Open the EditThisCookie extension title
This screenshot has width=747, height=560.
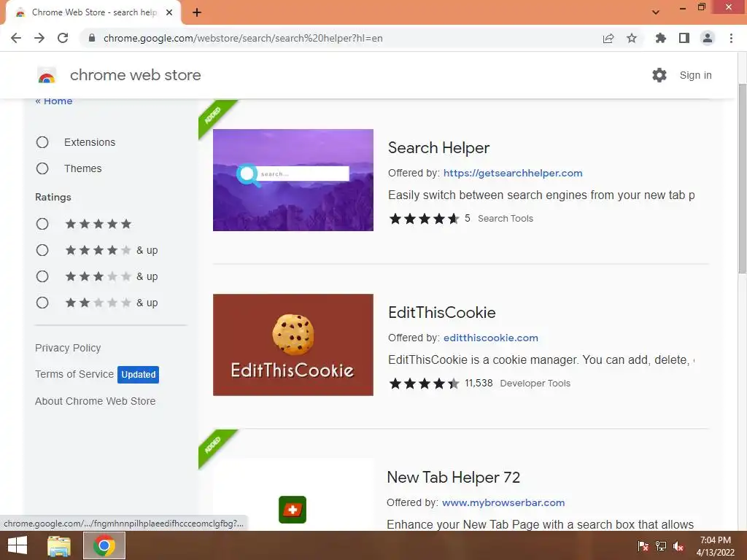[x=441, y=312]
